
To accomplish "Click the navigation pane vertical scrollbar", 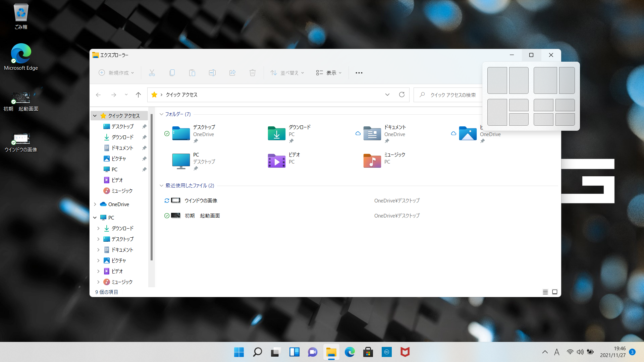I will click(x=152, y=187).
